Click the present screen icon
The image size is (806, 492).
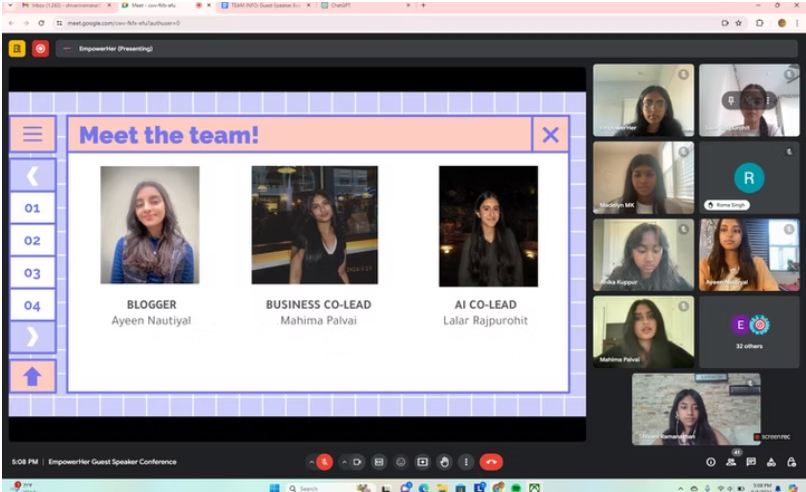click(x=422, y=462)
